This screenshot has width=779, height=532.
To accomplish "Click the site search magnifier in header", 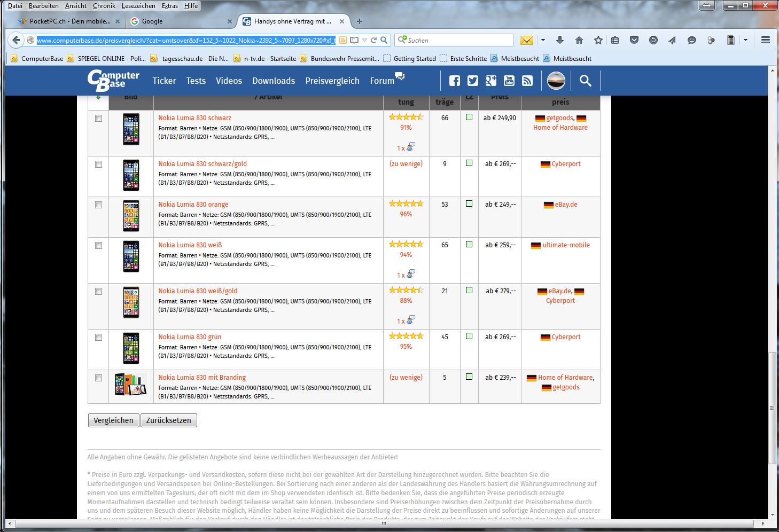I will point(586,81).
